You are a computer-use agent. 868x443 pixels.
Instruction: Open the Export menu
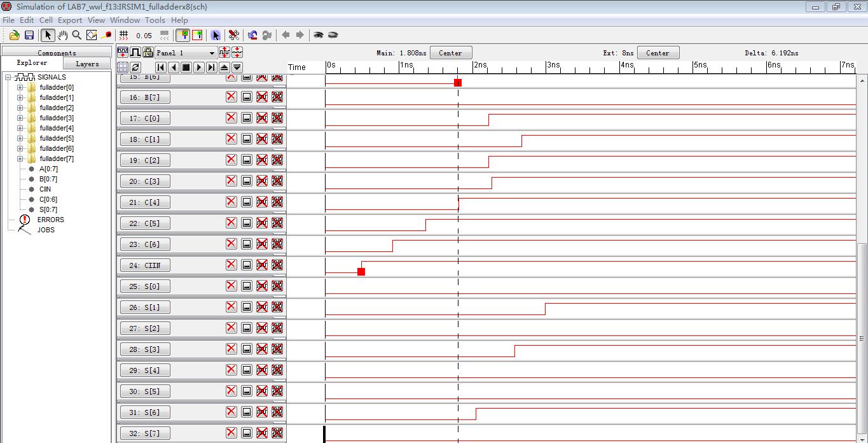tap(70, 20)
